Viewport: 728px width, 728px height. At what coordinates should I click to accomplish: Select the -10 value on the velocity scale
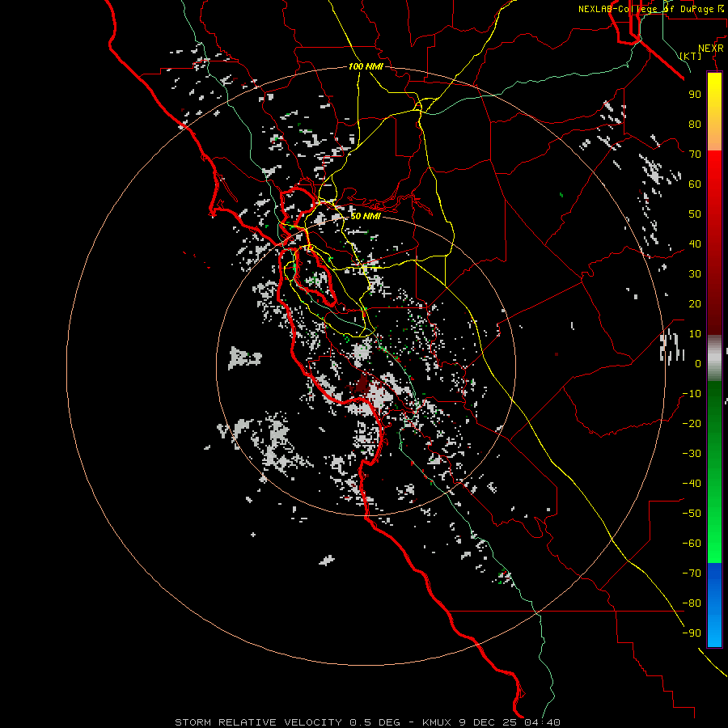coord(692,394)
